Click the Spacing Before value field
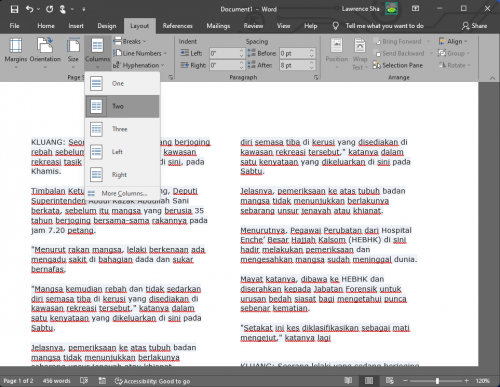 coord(294,53)
